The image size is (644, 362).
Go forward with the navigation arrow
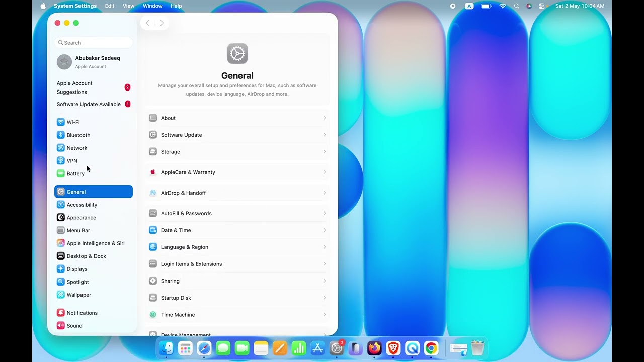[x=162, y=23]
